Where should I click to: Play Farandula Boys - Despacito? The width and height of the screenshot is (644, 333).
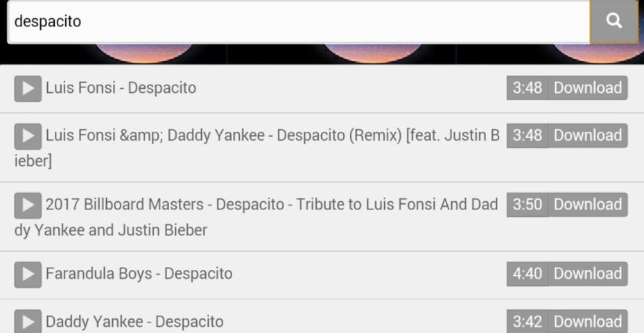[28, 274]
